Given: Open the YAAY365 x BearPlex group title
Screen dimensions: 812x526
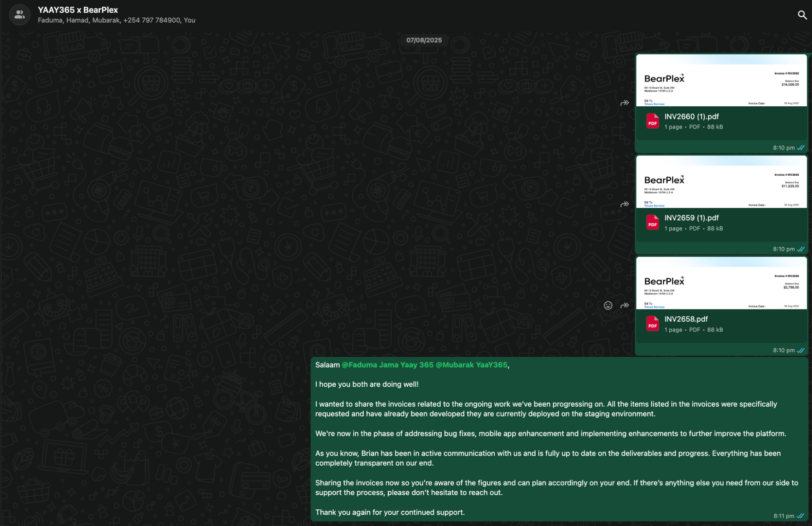Looking at the screenshot, I should tap(78, 10).
